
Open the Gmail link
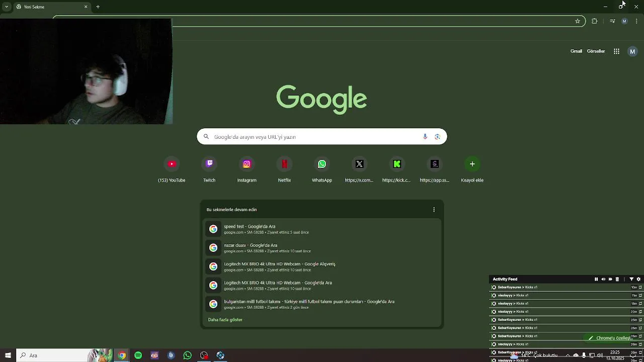(576, 51)
